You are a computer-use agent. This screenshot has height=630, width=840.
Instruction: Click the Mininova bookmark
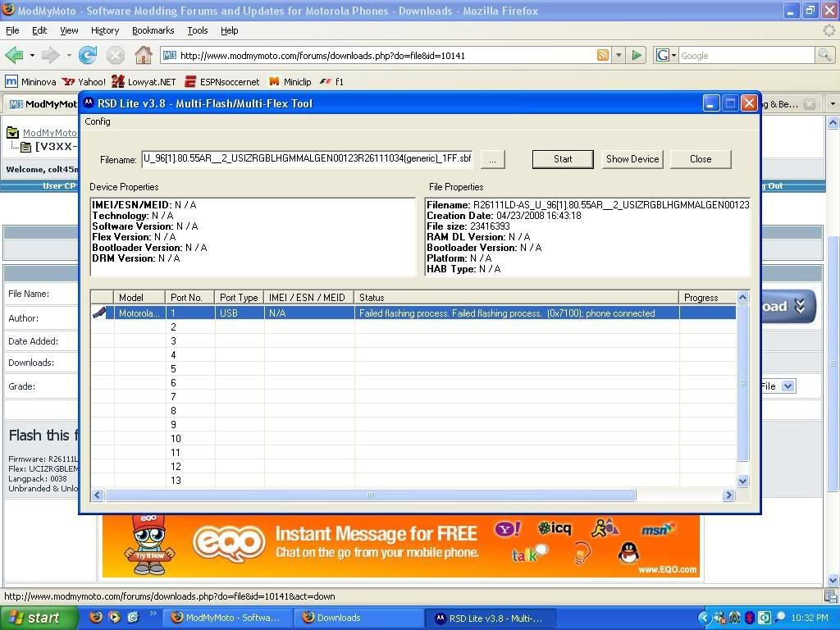(x=32, y=82)
